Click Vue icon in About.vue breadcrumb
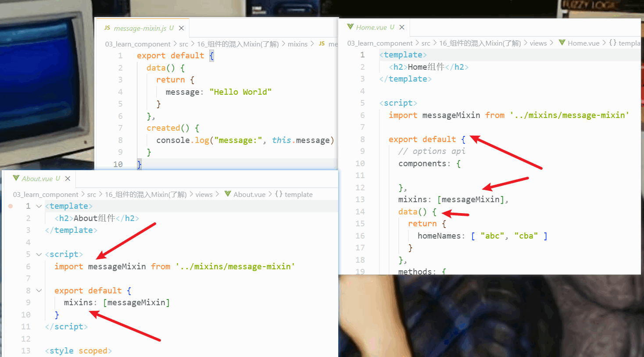 tap(228, 194)
